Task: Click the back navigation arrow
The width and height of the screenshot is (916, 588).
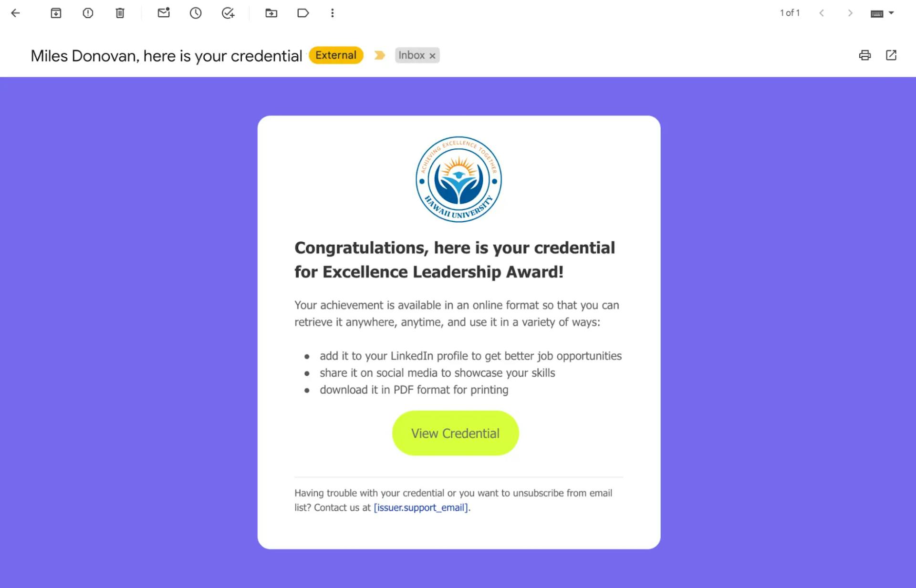Action: pyautogui.click(x=16, y=13)
